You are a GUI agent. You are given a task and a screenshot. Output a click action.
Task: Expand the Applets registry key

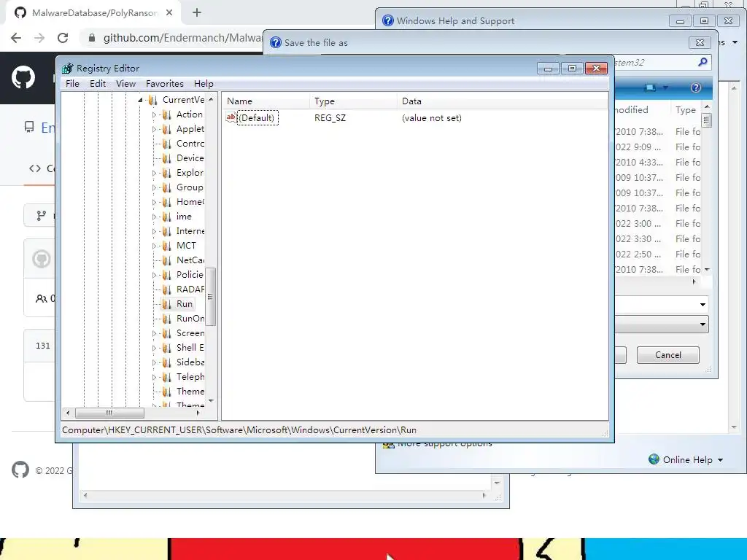coord(154,129)
